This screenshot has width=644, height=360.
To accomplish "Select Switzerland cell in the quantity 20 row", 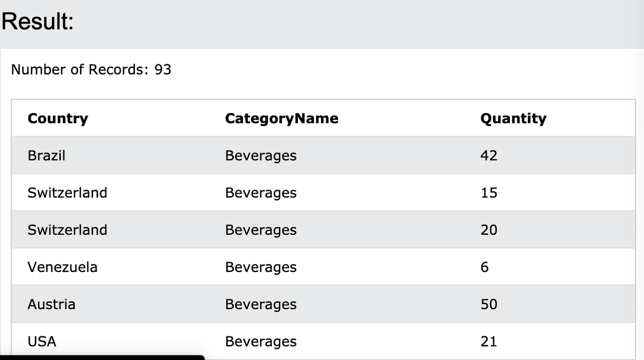I will tap(67, 230).
